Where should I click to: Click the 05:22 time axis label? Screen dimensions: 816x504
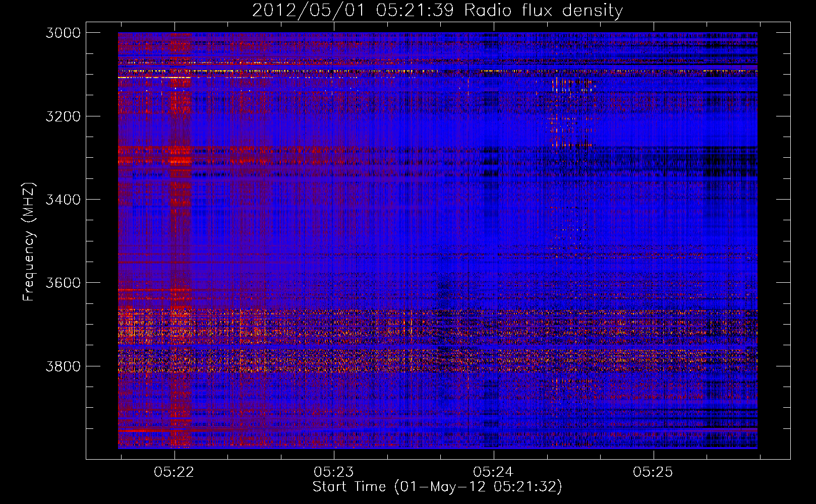coord(174,472)
